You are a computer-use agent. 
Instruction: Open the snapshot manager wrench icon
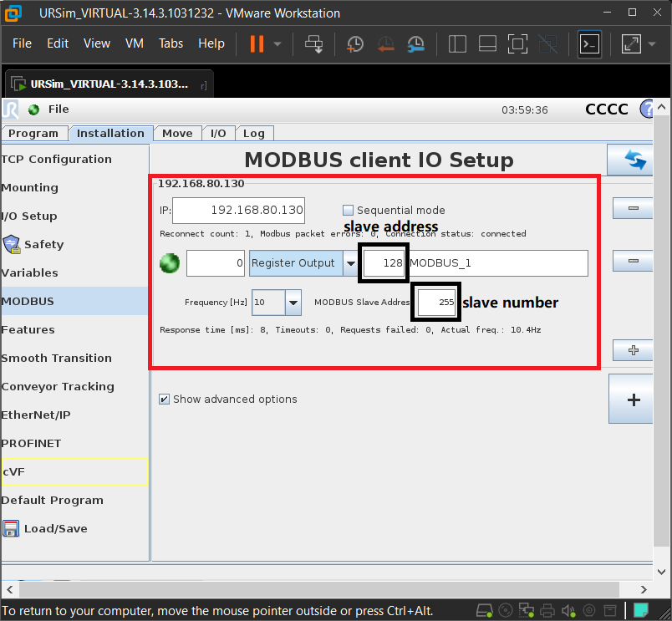coord(415,43)
